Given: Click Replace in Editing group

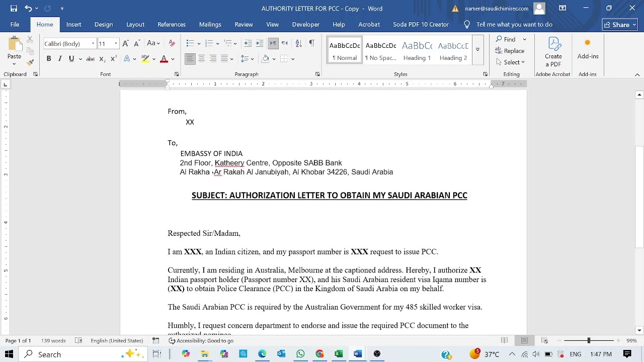Looking at the screenshot, I should tap(510, 51).
